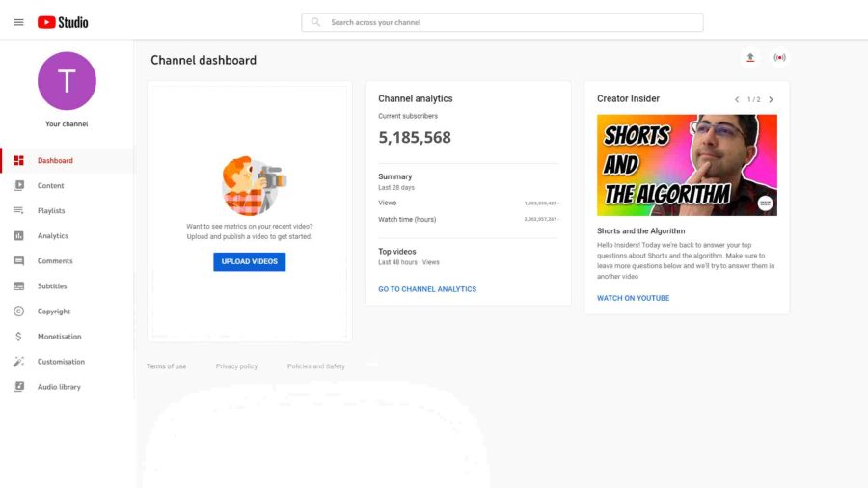868x488 pixels.
Task: Open the hamburger navigation menu
Action: tap(18, 22)
